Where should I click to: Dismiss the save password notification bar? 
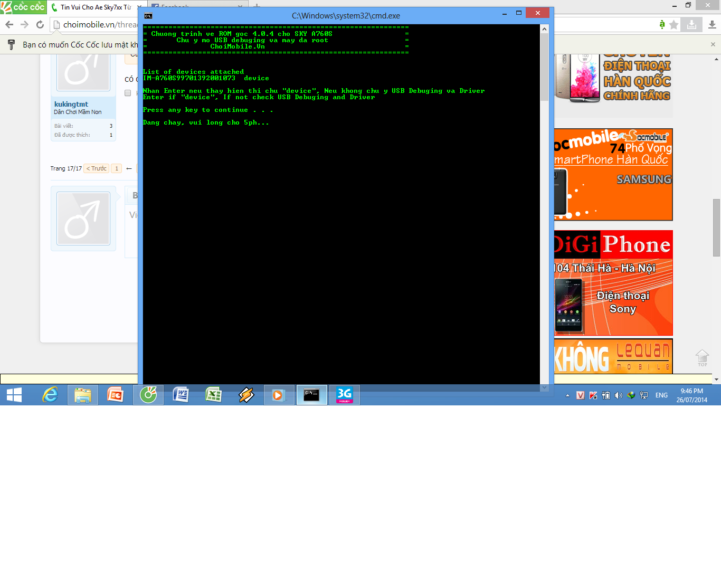click(713, 45)
